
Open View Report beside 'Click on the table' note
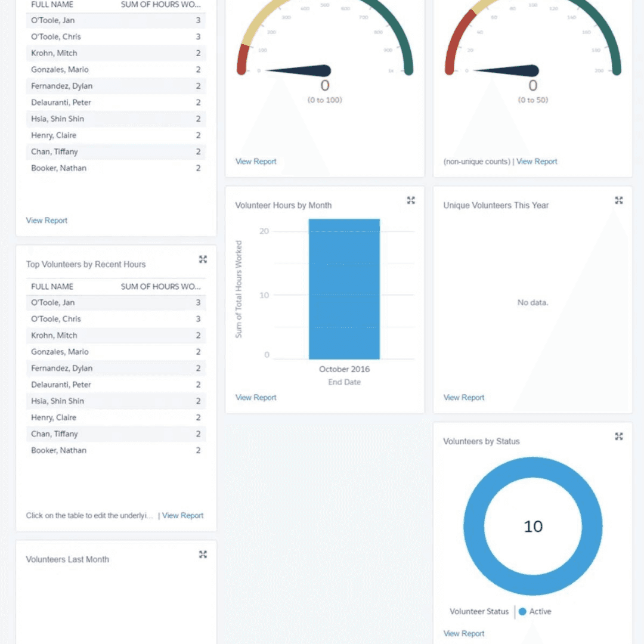click(182, 515)
